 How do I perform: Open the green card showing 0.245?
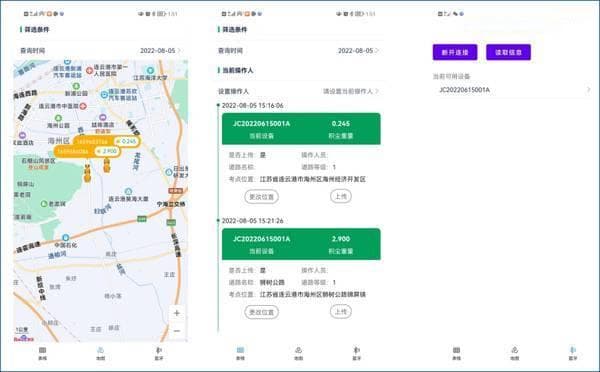(301, 129)
